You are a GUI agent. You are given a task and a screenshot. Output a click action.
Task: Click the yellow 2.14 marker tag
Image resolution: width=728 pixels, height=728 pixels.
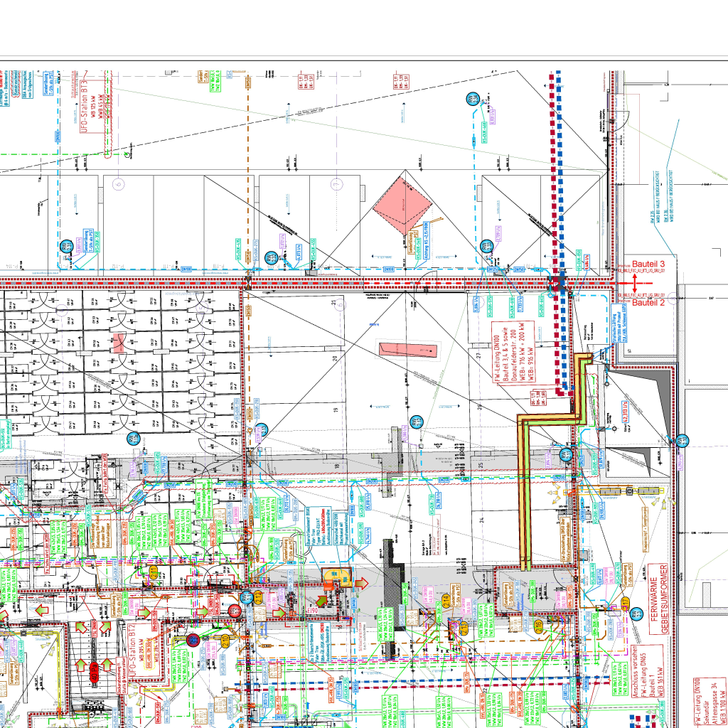(x=446, y=601)
